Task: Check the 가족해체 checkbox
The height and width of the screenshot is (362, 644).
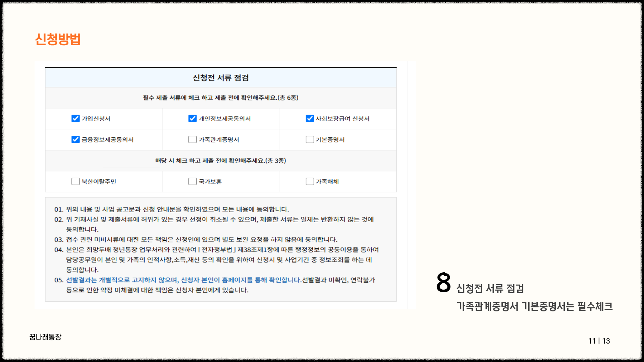Action: click(x=310, y=181)
